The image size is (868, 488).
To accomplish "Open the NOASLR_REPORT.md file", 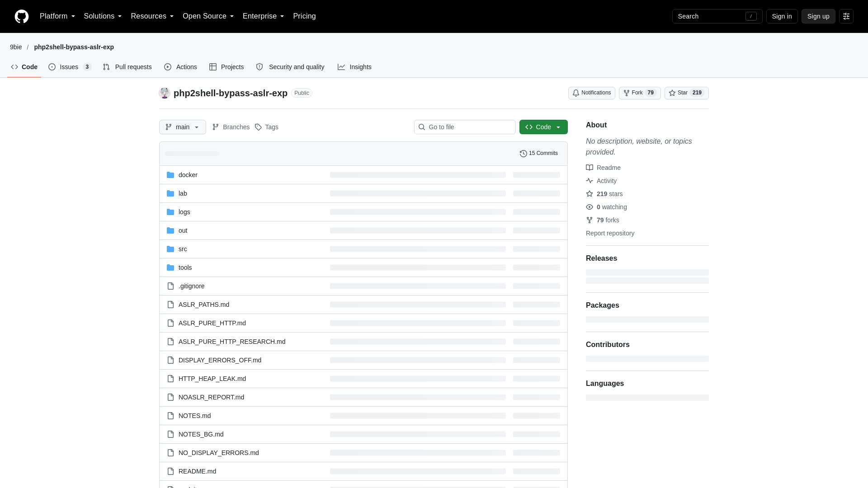I will [211, 397].
